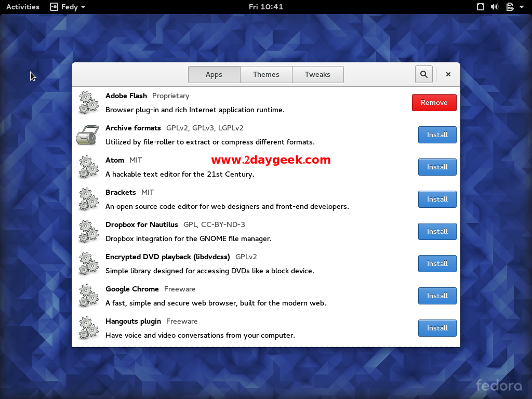Install Encrypted DVD playback (libdvdcss)
Image resolution: width=532 pixels, height=399 pixels.
(x=437, y=263)
